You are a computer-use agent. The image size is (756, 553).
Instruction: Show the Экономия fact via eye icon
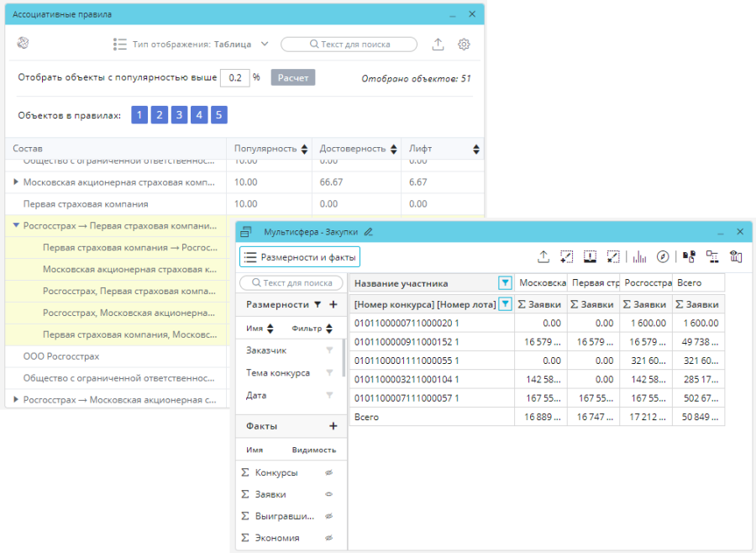(329, 538)
